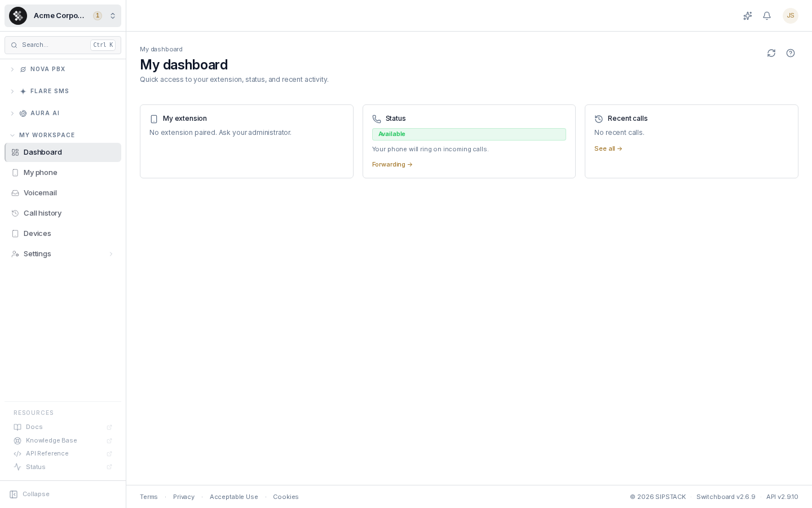Open the Status resource link
812x508 pixels.
click(63, 467)
